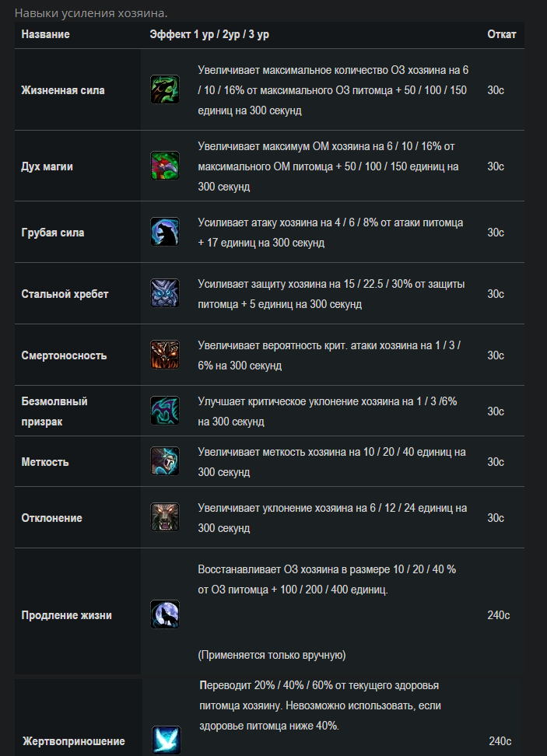Select the Меткость skill icon

[x=165, y=461]
